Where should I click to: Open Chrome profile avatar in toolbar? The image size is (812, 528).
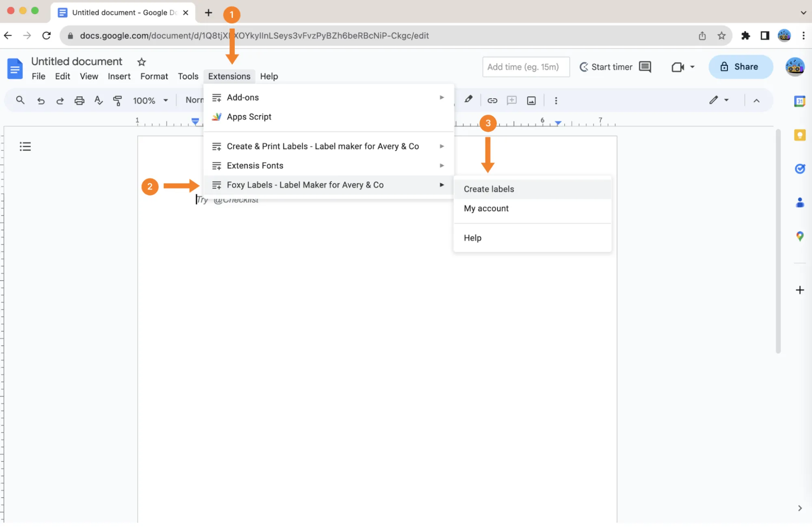(x=784, y=36)
